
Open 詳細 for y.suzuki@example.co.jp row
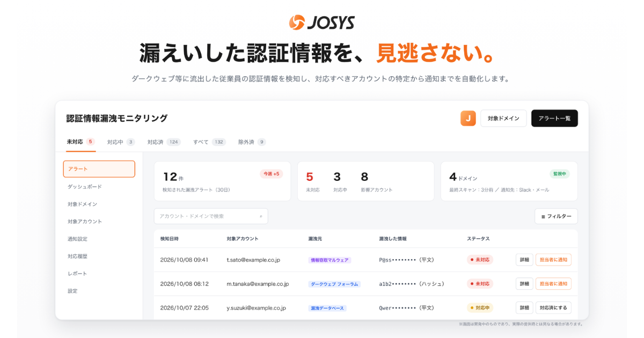[524, 308]
